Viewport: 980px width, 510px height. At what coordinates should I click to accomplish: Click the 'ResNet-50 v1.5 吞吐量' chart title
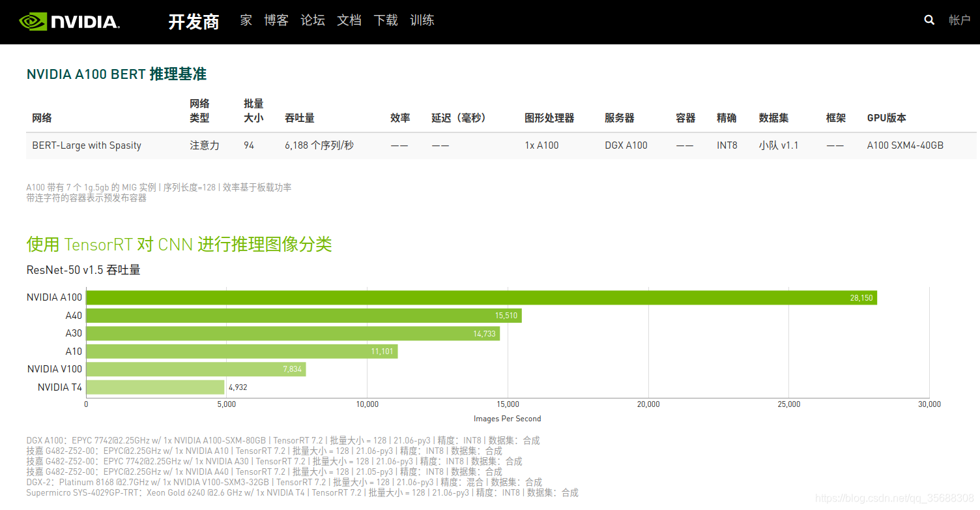(x=83, y=270)
